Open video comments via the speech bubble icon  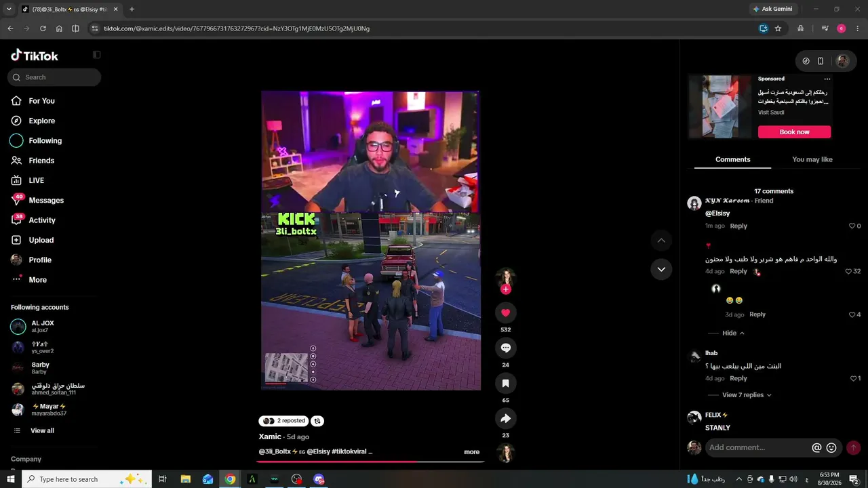(x=505, y=348)
